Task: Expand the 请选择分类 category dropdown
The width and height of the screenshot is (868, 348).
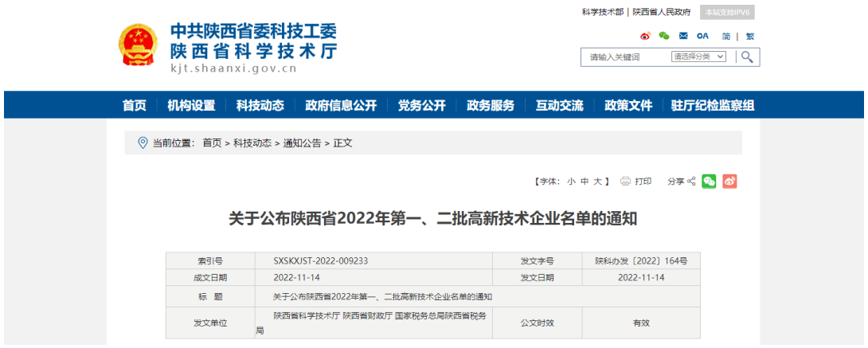Action: [x=698, y=57]
